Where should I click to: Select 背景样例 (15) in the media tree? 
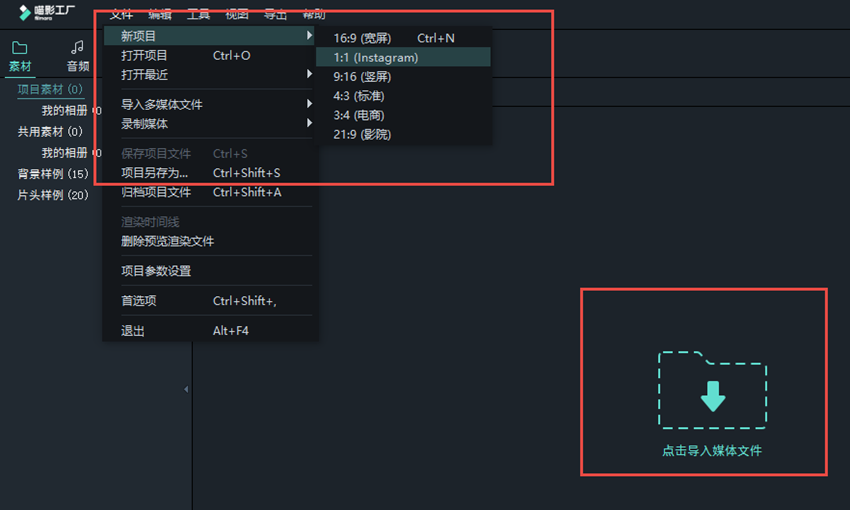click(x=53, y=174)
